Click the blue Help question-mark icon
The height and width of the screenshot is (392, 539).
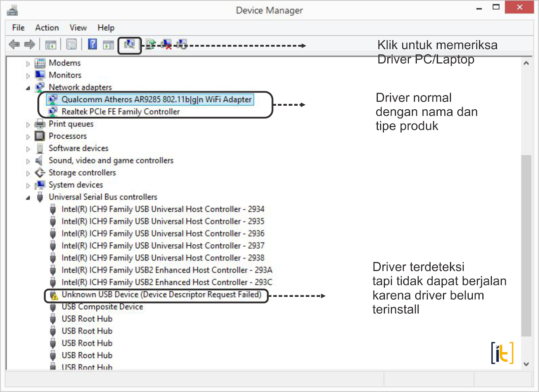click(x=92, y=44)
